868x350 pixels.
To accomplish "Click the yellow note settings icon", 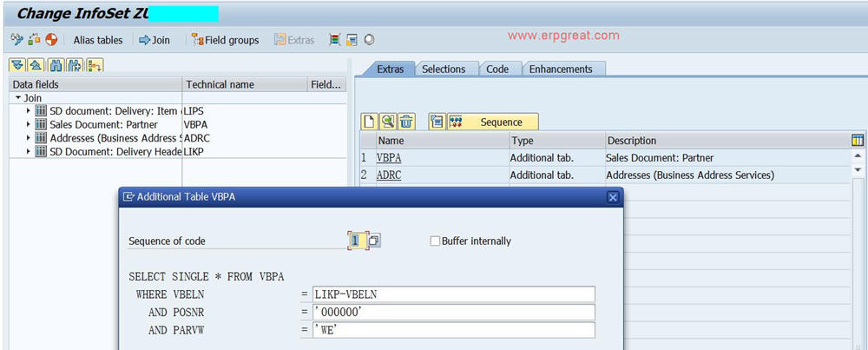I will coord(352,40).
